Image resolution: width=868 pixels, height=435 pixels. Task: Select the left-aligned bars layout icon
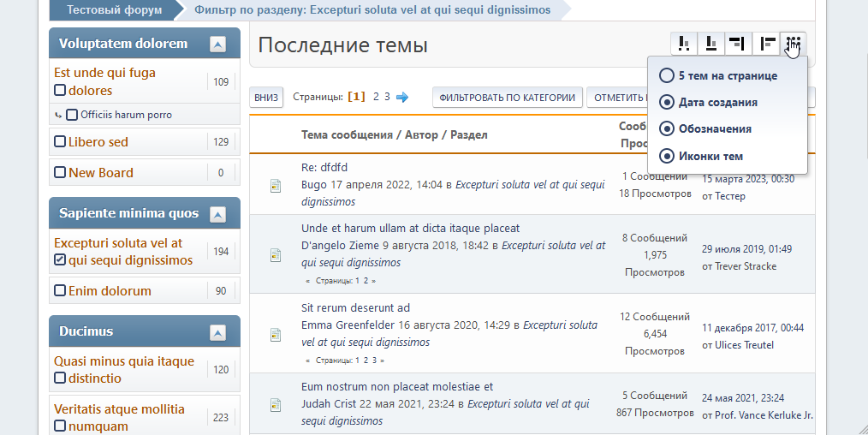point(767,43)
